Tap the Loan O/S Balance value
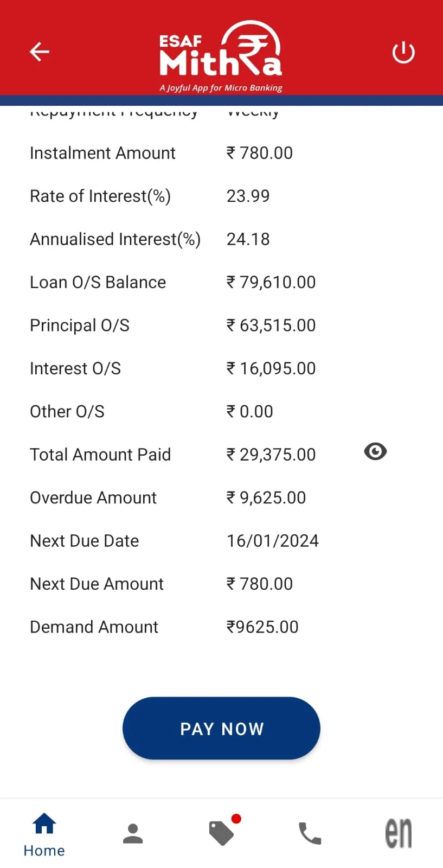443x868 pixels. [271, 282]
